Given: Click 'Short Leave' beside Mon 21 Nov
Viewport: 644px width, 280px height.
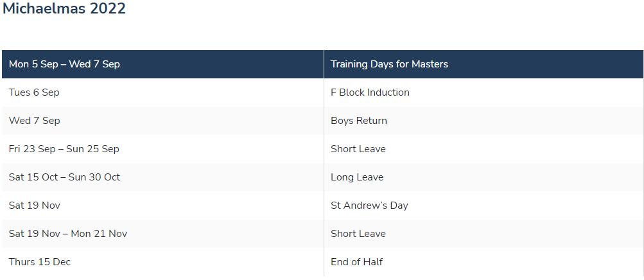Looking at the screenshot, I should tap(358, 234).
